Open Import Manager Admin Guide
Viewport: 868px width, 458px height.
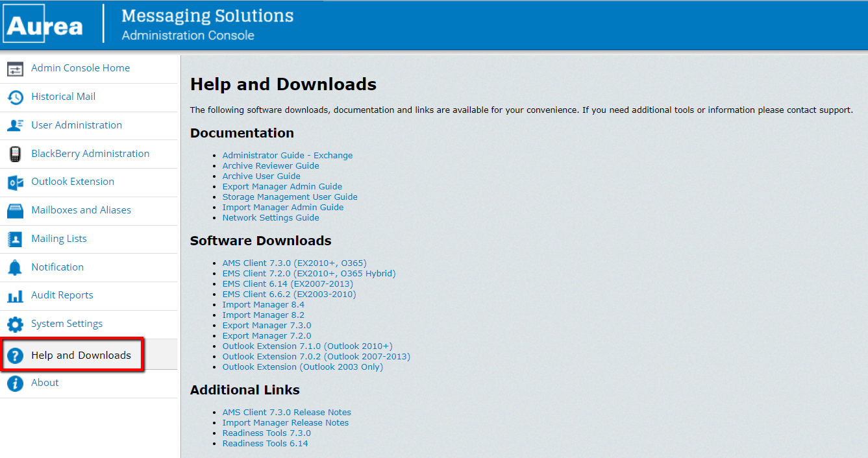(283, 208)
